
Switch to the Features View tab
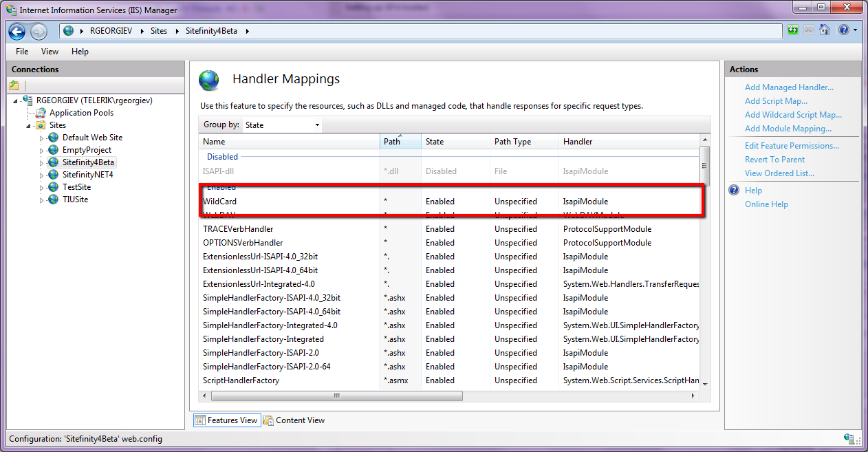226,420
